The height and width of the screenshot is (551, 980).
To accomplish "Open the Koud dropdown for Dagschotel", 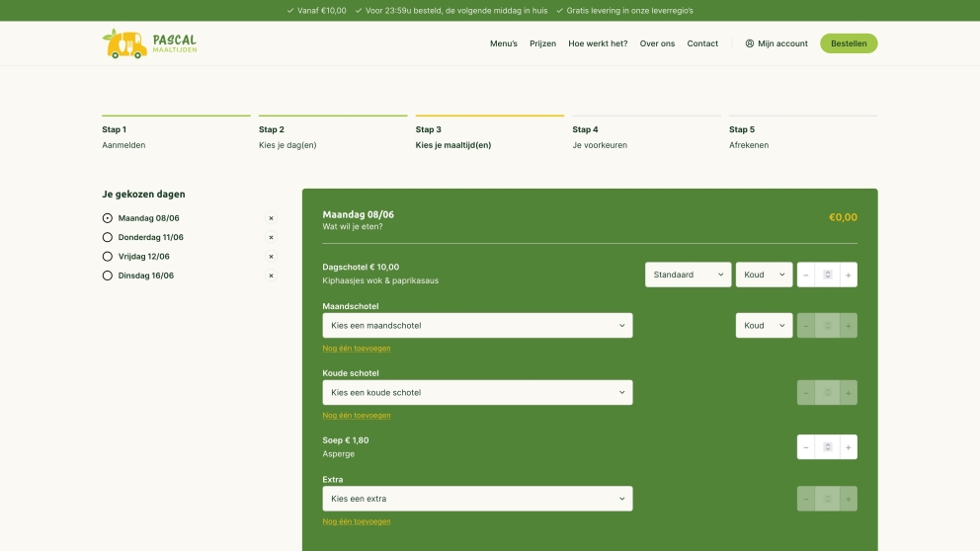I will pos(764,275).
